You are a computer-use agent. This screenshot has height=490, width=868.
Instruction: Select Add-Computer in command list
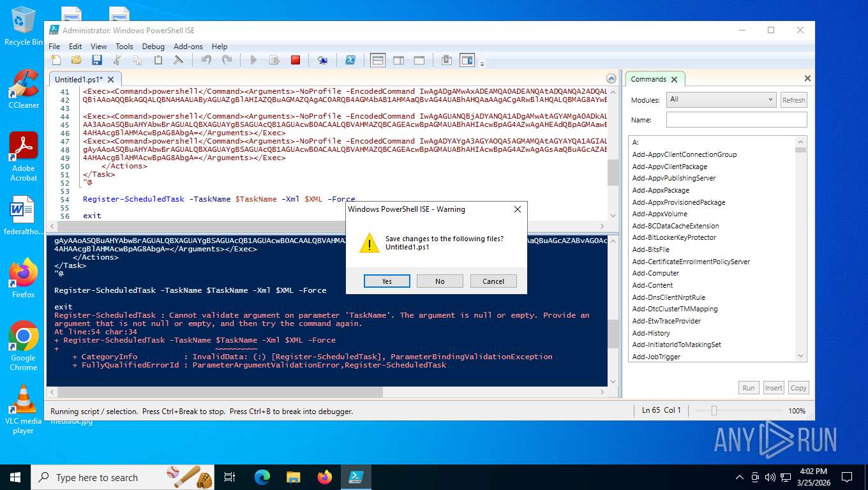coord(655,273)
